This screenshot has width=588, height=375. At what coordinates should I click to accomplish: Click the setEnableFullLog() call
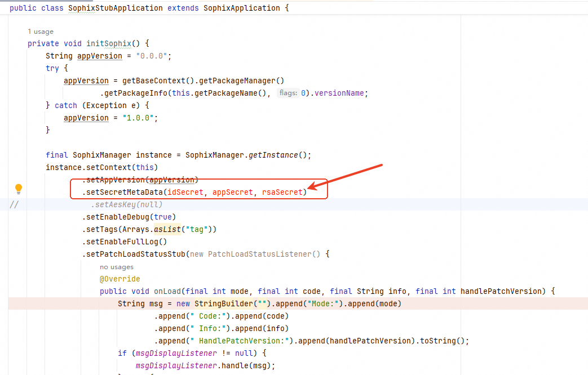pyautogui.click(x=127, y=242)
